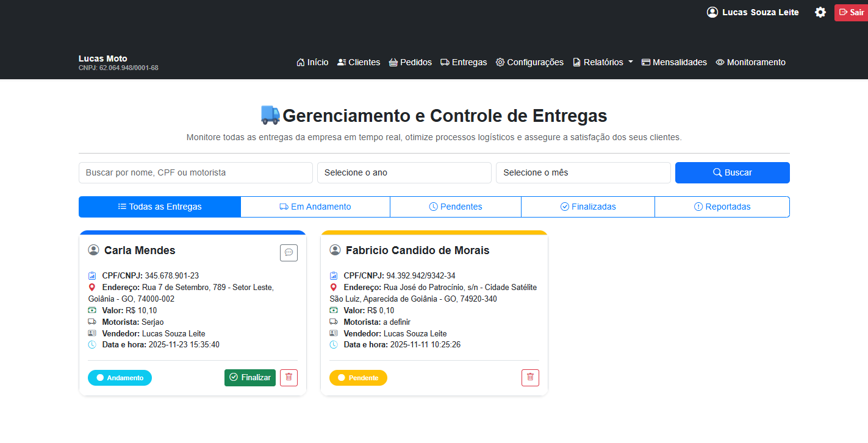Click the Finalizar button on Carla's delivery
The height and width of the screenshot is (443, 868).
pos(250,377)
